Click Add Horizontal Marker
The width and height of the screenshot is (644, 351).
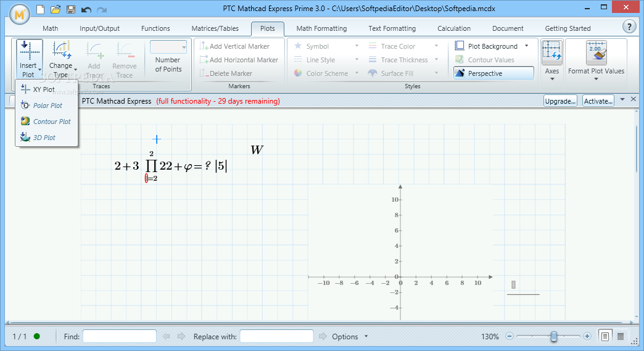click(239, 60)
